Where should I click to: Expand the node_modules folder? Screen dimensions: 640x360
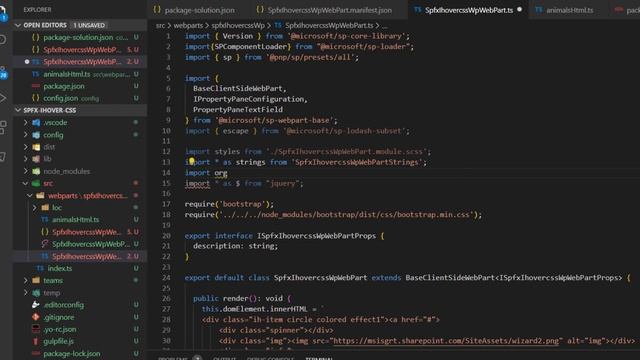(x=26, y=171)
